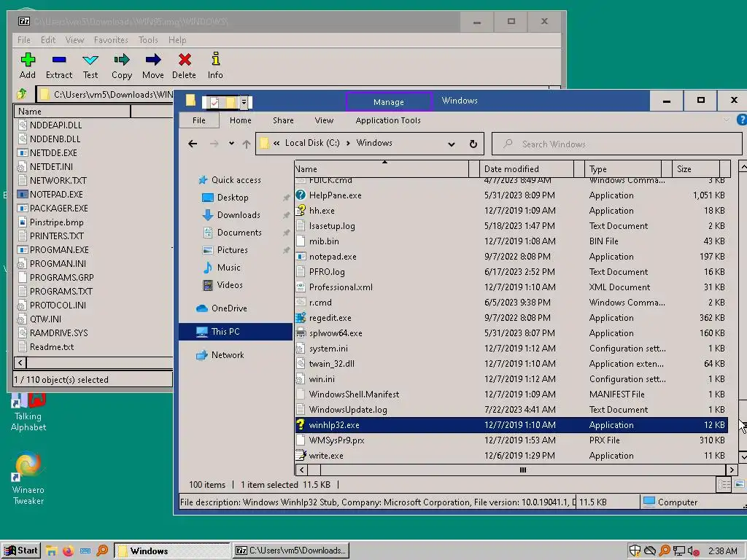The image size is (747, 560).
Task: Click the Test icon in 7-Zip
Action: point(90,60)
